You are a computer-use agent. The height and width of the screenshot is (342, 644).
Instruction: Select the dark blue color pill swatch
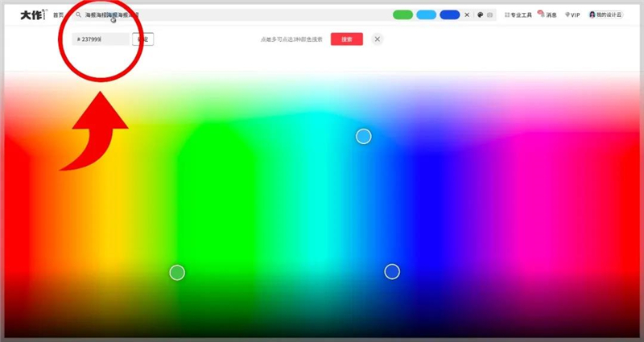pos(450,14)
